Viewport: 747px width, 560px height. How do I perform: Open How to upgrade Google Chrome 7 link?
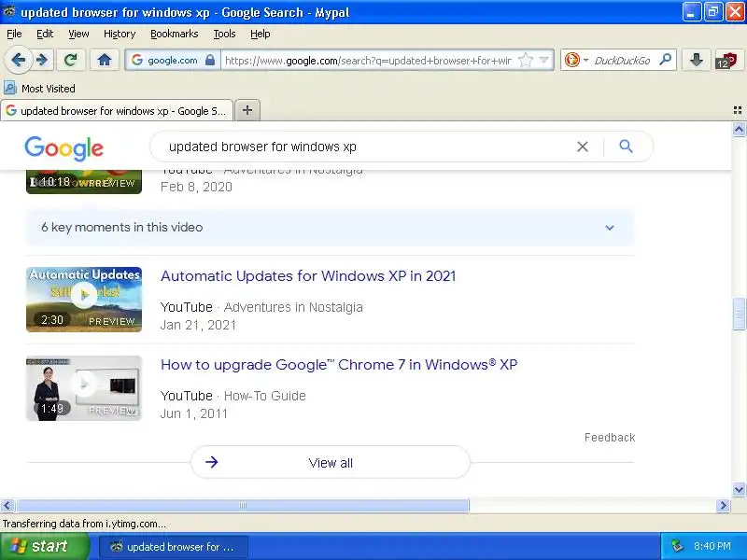pos(339,365)
